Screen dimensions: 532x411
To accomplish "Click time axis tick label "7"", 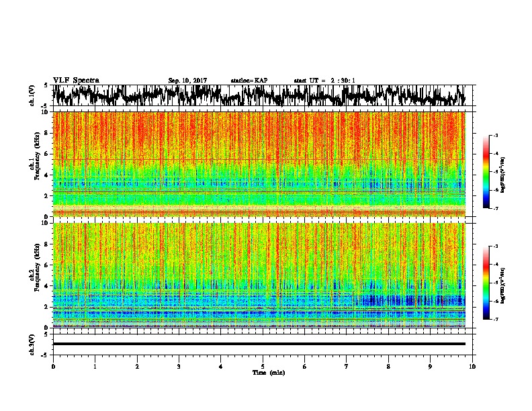I will pos(347,366).
